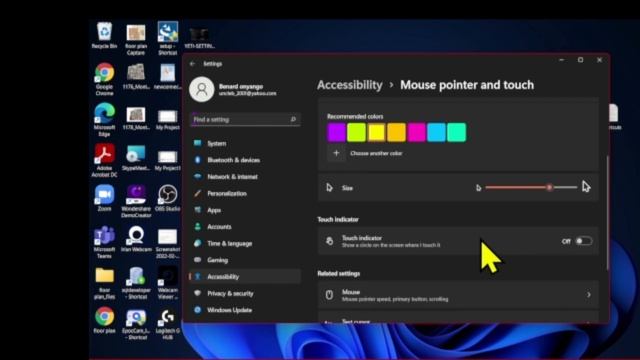Open Microsoft Edge desktop shortcut
This screenshot has height=360, width=640.
[104, 119]
